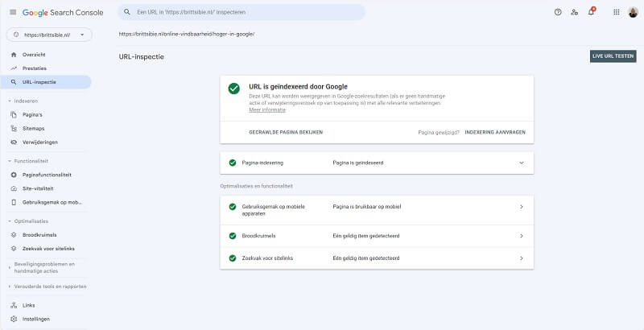Click the mobile phone icon in sidebar

click(14, 202)
